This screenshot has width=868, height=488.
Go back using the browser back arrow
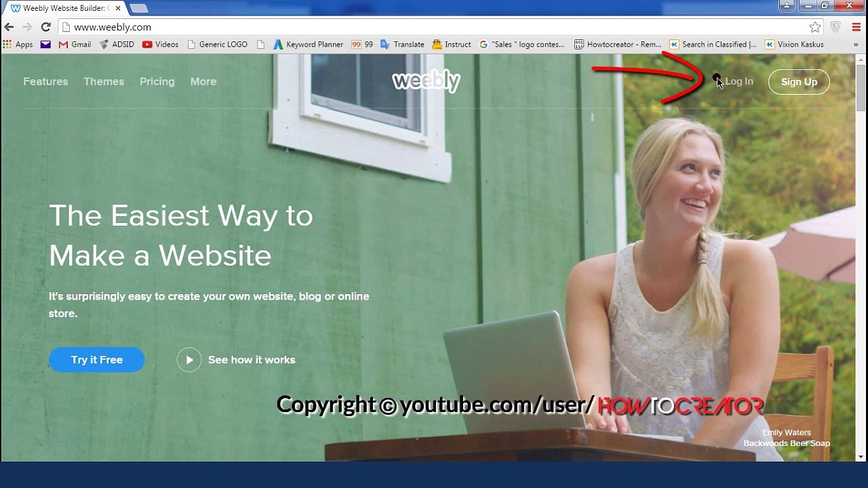(x=9, y=27)
